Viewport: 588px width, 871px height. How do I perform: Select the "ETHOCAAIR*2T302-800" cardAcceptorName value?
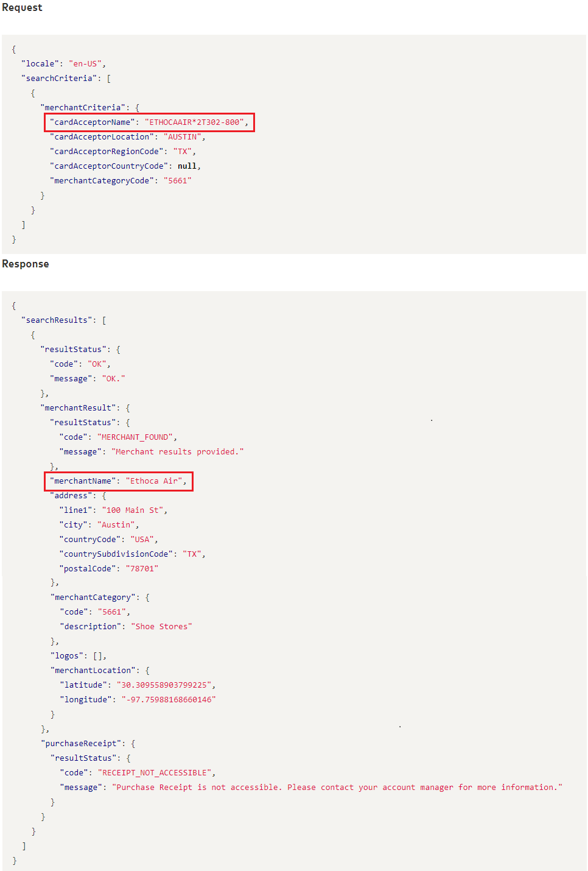[x=194, y=122]
